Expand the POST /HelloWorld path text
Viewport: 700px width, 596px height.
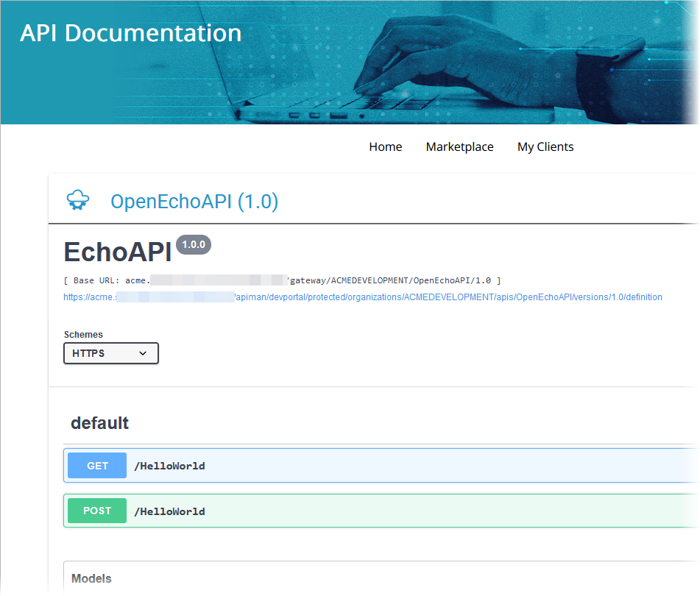coord(169,511)
